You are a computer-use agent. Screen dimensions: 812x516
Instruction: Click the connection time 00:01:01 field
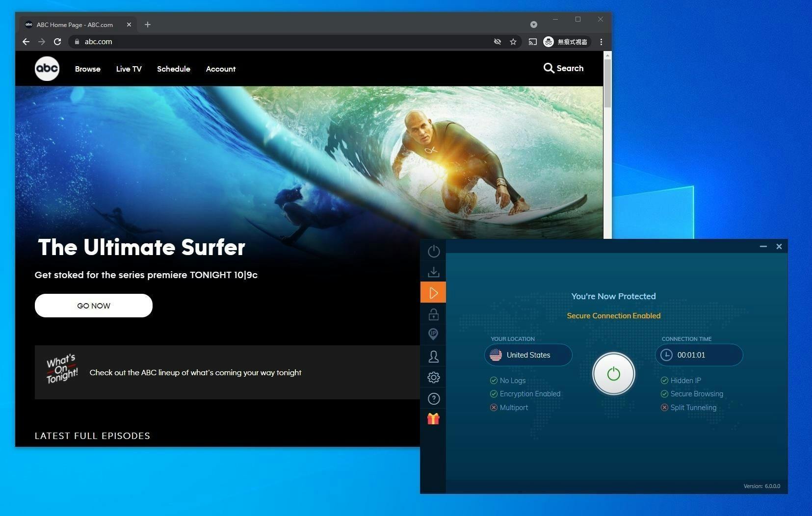click(699, 355)
